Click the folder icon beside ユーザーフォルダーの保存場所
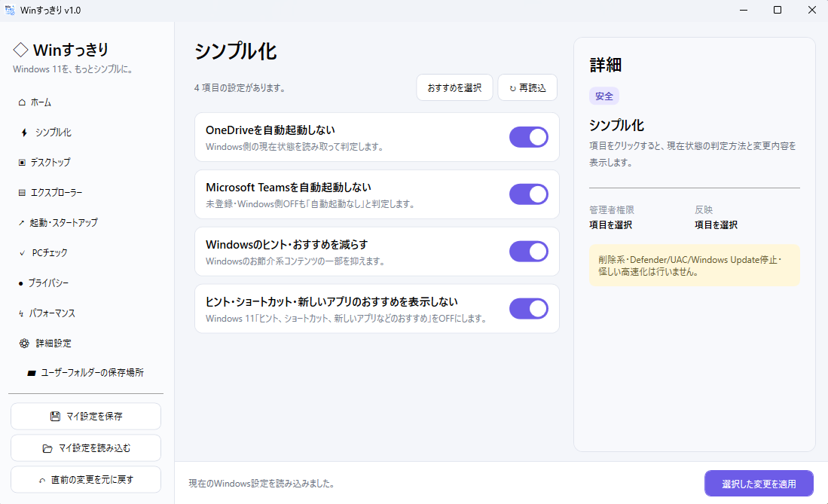This screenshot has height=504, width=828. click(32, 373)
